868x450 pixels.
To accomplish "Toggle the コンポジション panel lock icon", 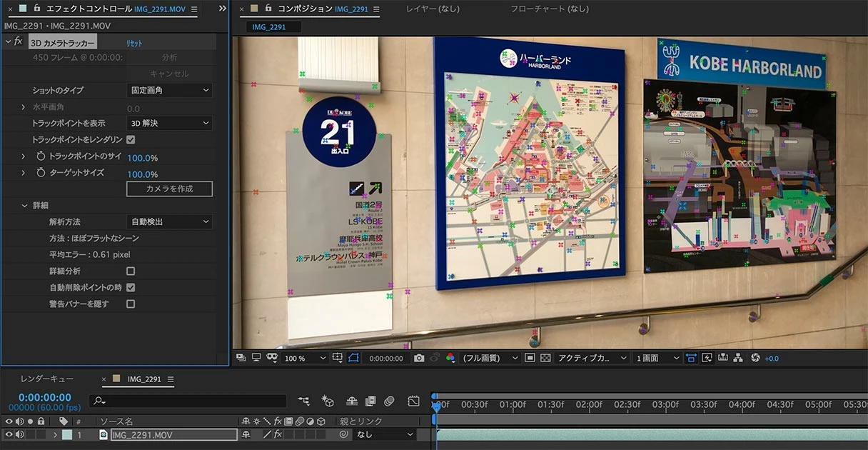I will pyautogui.click(x=269, y=9).
